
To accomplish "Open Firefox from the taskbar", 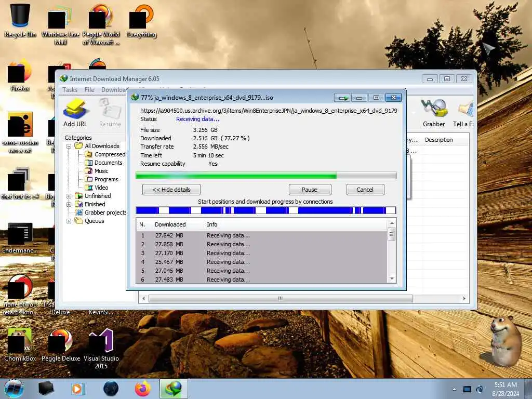I will 142,389.
